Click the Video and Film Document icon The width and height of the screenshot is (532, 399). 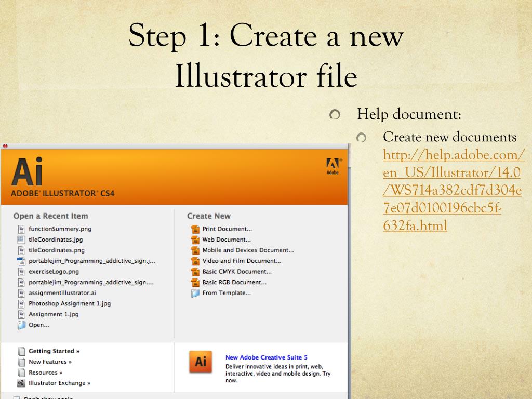(195, 261)
